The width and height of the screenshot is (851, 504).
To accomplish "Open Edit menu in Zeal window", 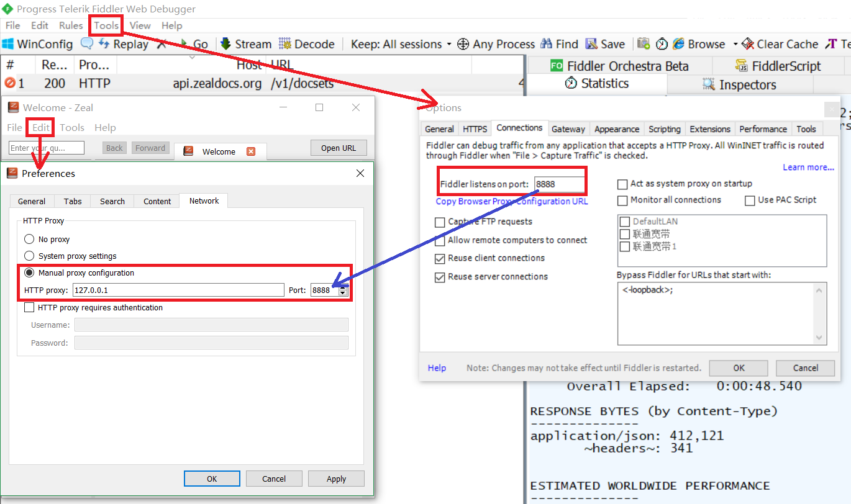I will tap(41, 127).
